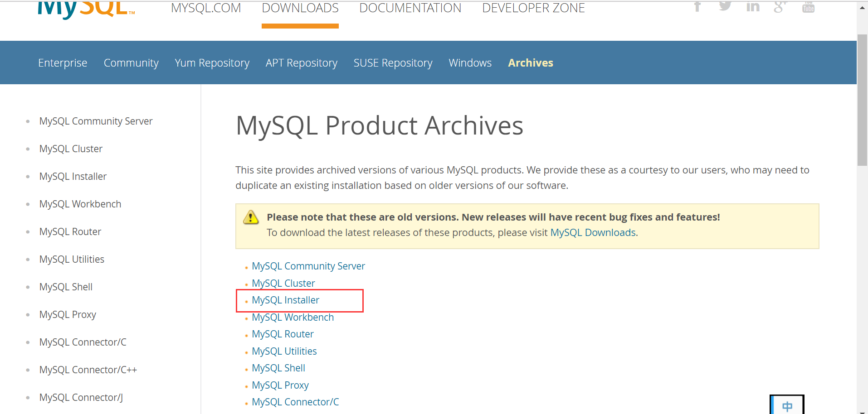Select the SUSE Repository tab
Viewport: 868px width, 414px height.
tap(393, 63)
